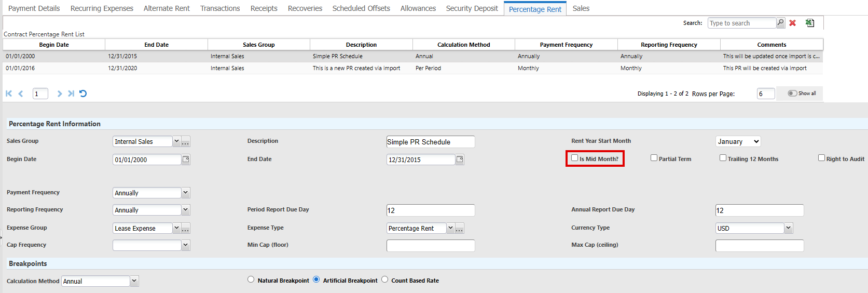Open the Begin Date calendar picker
Viewport: 868px width, 293px height.
coord(186,159)
